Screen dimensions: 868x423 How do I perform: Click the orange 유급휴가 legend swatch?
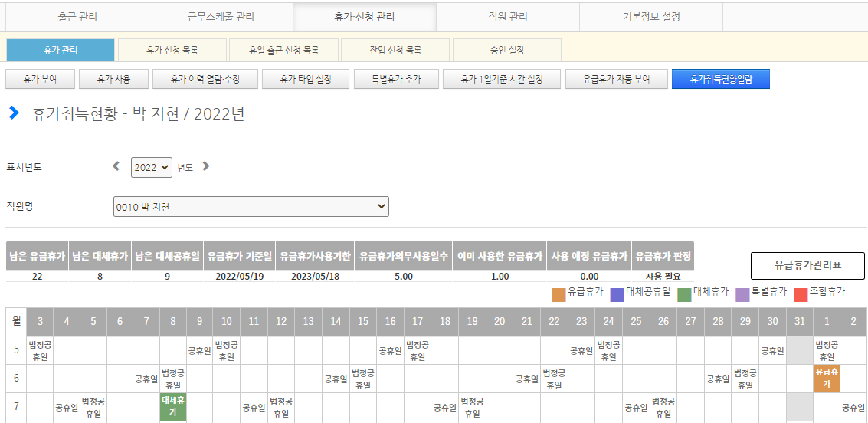tap(558, 293)
